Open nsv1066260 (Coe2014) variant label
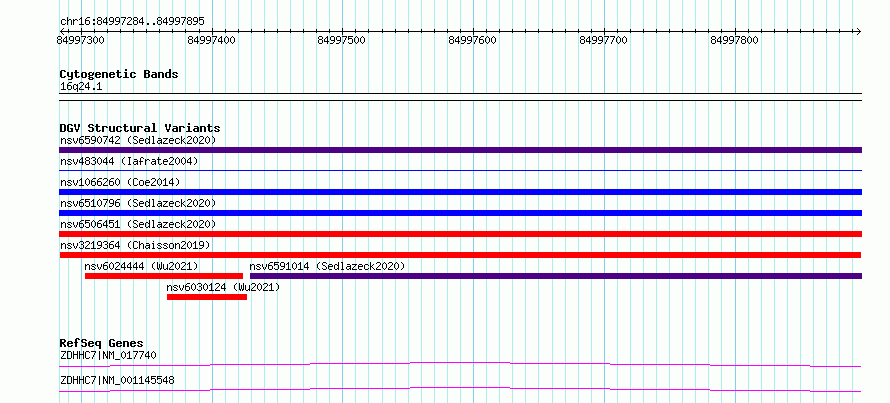 pos(120,182)
